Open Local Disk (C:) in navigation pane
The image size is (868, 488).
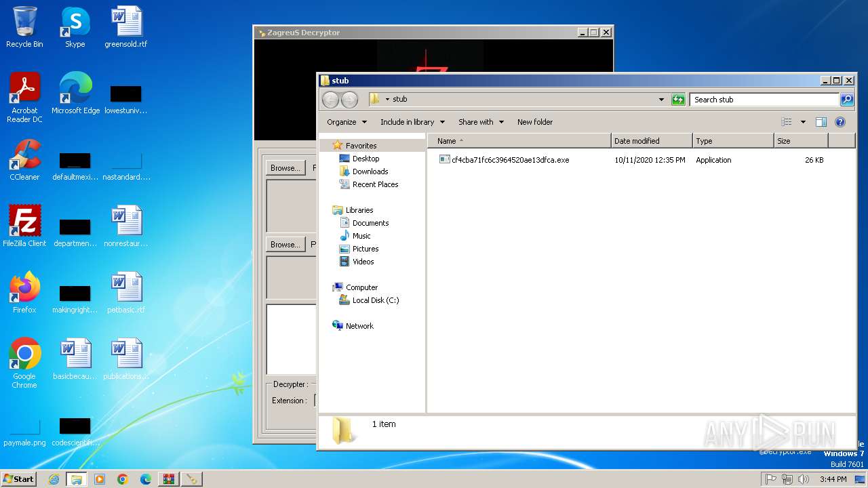pos(376,300)
